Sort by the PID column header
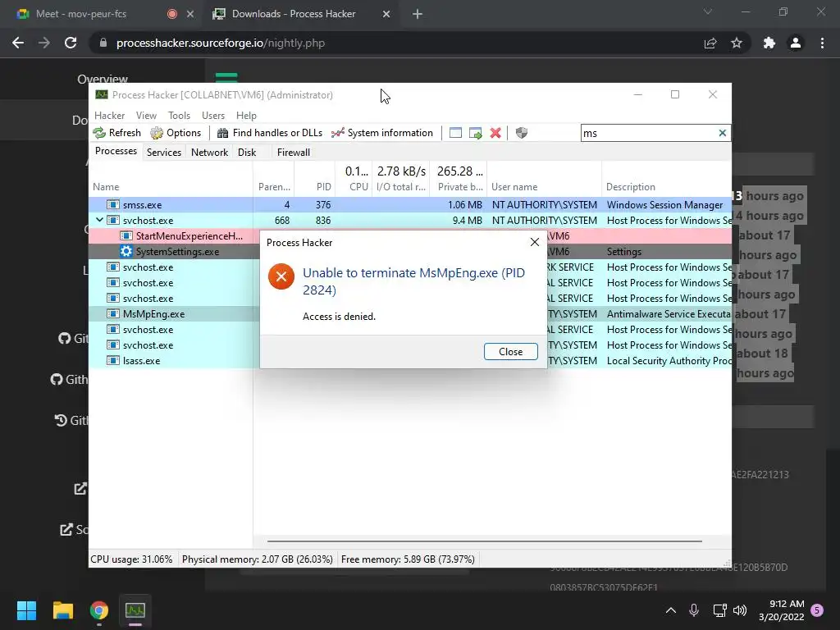 pos(314,179)
